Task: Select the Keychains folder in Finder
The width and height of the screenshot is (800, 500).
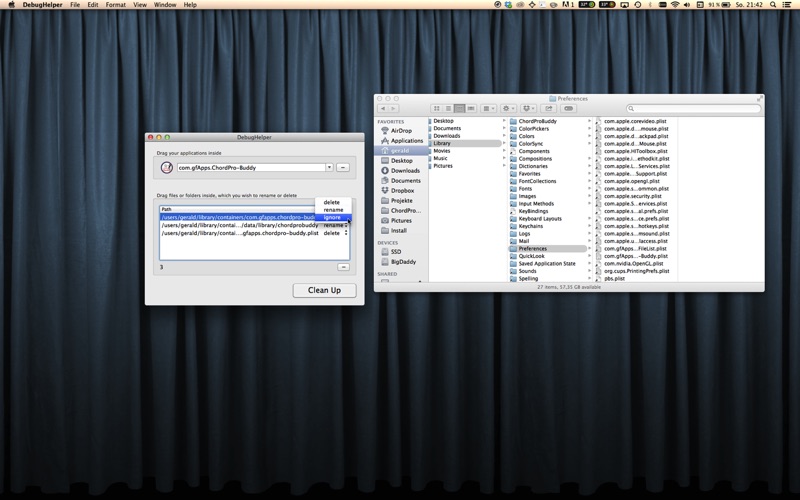Action: [531, 226]
